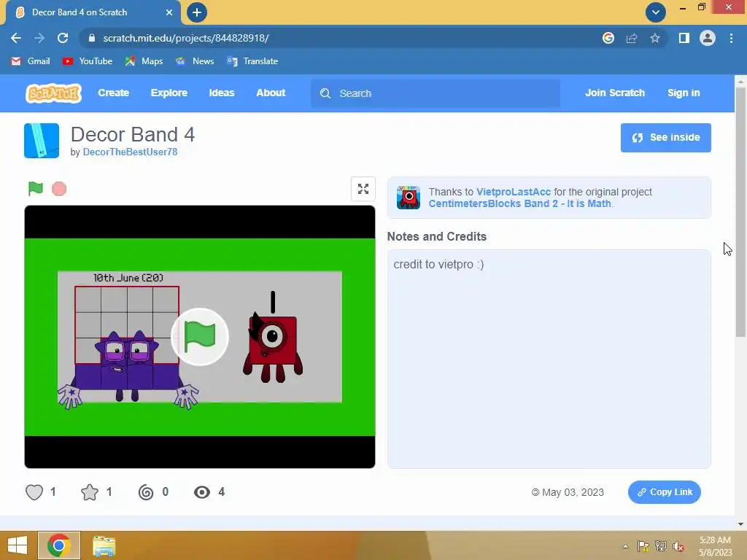The width and height of the screenshot is (747, 560).
Task: Open VietproLastAcc profile link
Action: [x=514, y=192]
